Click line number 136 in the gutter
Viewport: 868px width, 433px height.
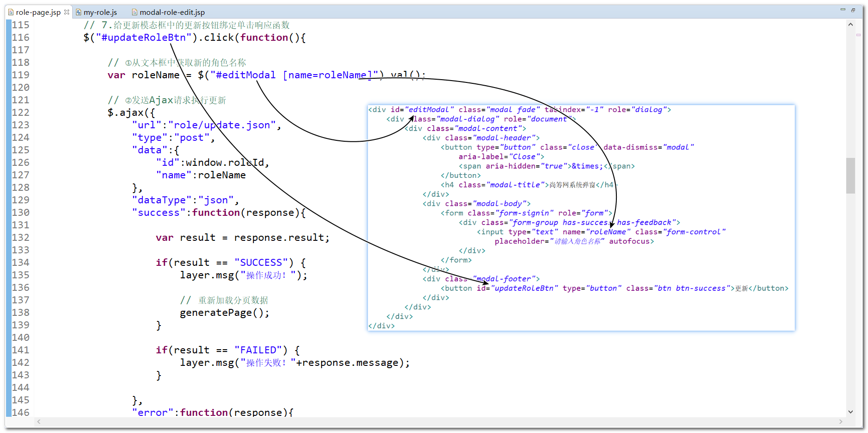tap(21, 288)
